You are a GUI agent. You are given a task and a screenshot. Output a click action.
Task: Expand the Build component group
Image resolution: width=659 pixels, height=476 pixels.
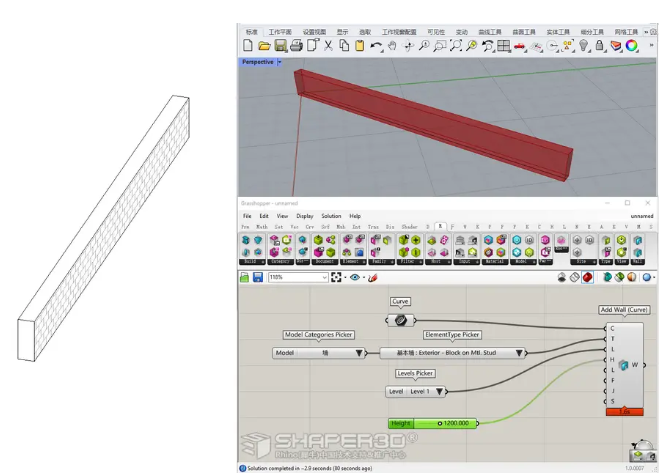pos(252,262)
